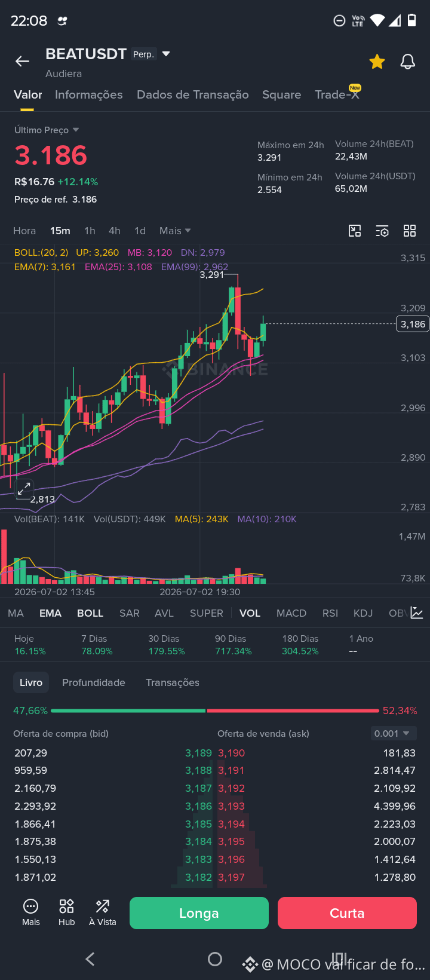Screen dimensions: 430x980
Task: Toggle BOLL indicator
Action: pos(90,613)
